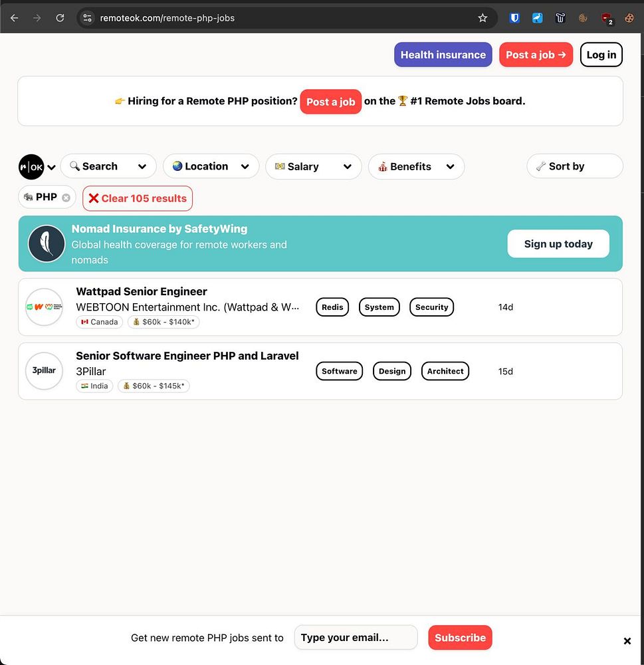Click Post a job in hiring banner
Image resolution: width=644 pixels, height=665 pixels.
[x=331, y=101]
